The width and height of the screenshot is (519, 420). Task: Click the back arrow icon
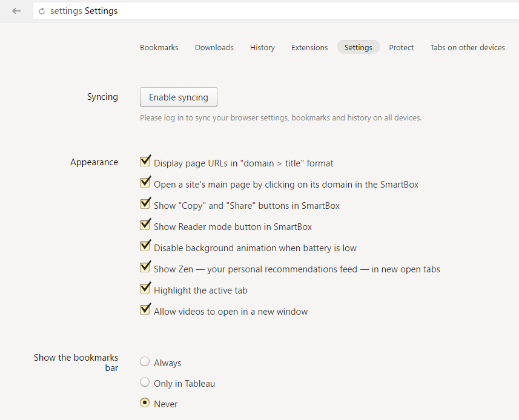[x=16, y=11]
